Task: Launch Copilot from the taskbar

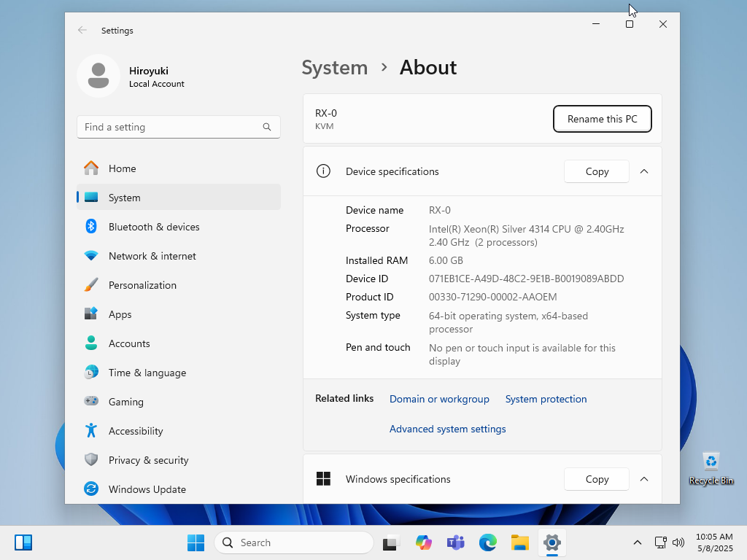Action: 423,542
